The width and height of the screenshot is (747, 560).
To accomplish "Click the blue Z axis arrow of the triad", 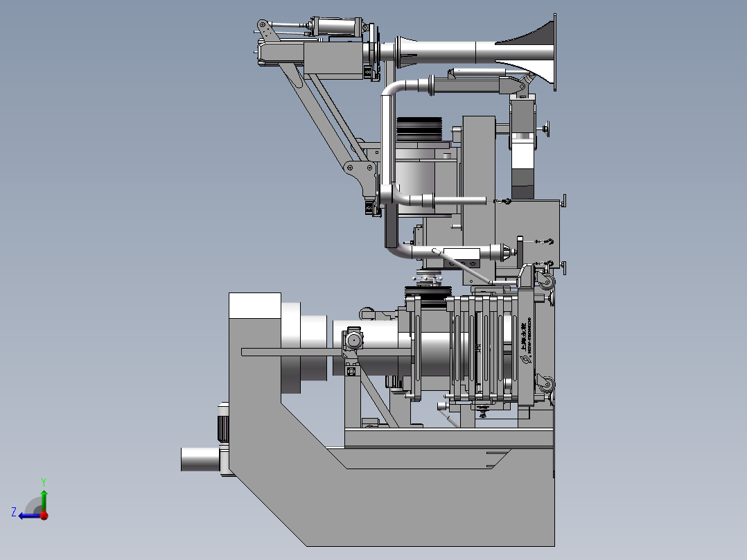I will (x=30, y=516).
